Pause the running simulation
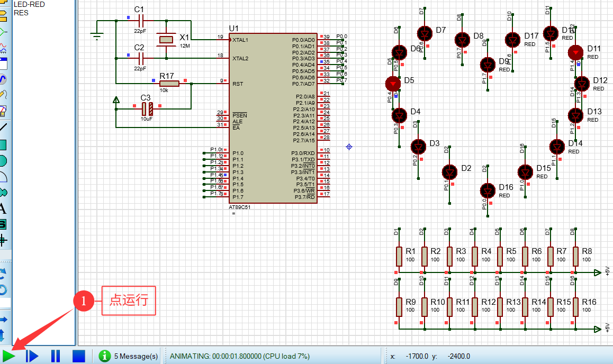Image resolution: width=613 pixels, height=364 pixels. point(56,356)
